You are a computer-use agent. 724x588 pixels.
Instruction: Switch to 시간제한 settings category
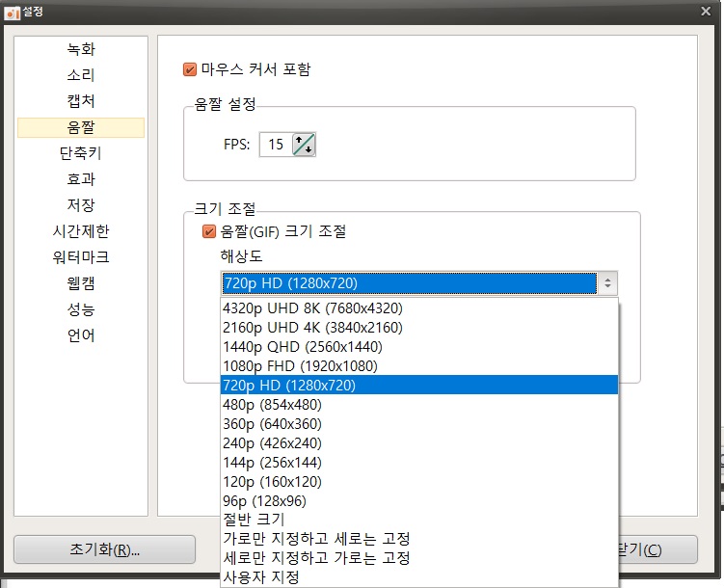(81, 230)
